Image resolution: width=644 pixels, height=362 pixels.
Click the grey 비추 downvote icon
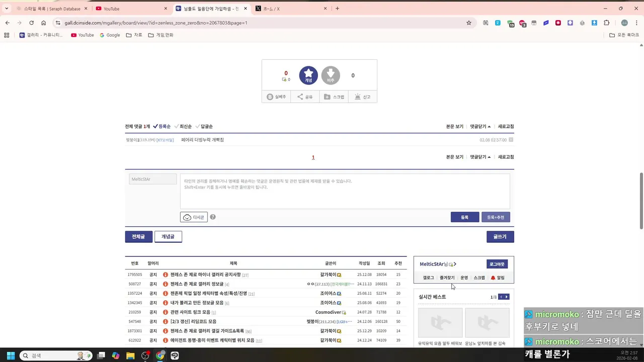[331, 75]
